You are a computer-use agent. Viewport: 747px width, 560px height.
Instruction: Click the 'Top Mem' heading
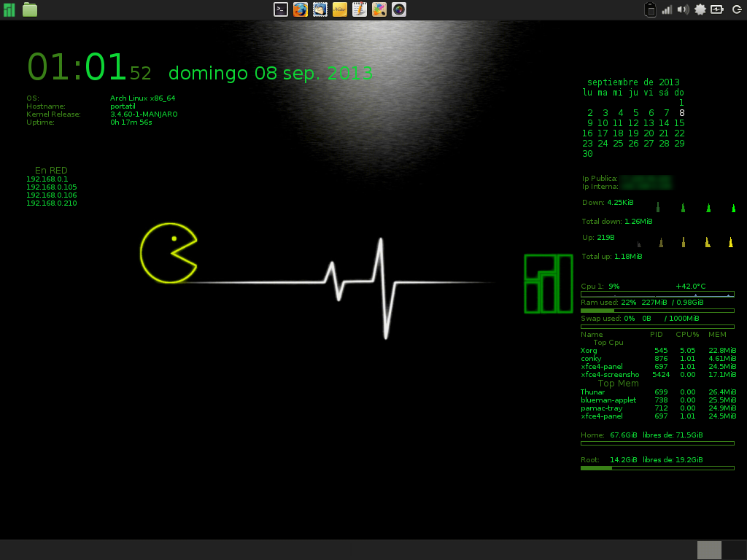pyautogui.click(x=619, y=384)
